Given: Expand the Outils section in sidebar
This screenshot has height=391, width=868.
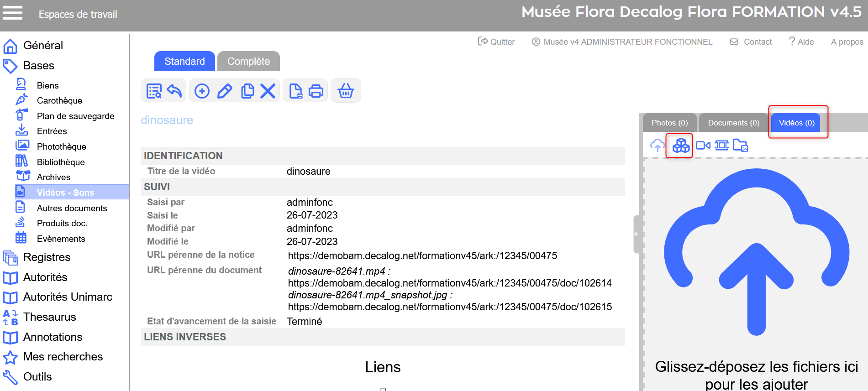Looking at the screenshot, I should pos(37,377).
